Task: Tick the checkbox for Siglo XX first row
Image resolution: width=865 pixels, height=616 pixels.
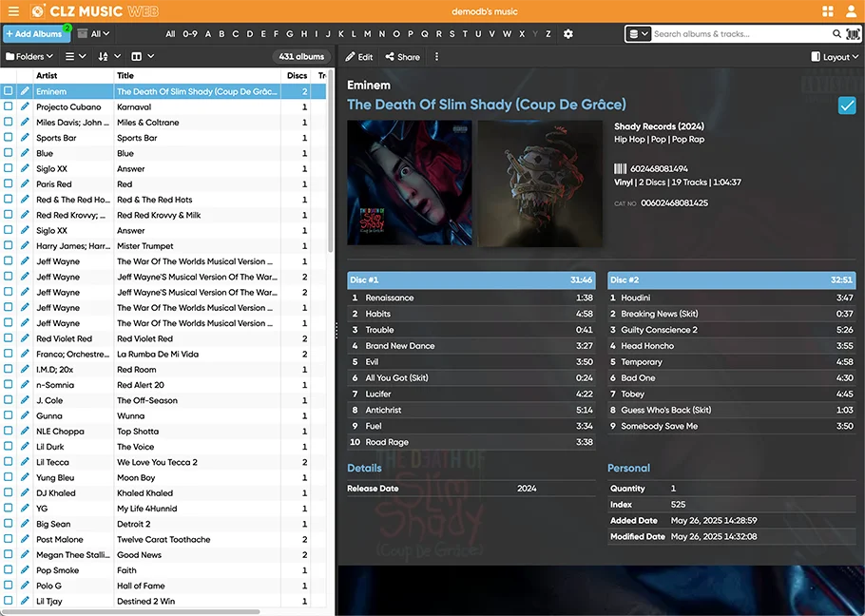Action: (x=9, y=168)
